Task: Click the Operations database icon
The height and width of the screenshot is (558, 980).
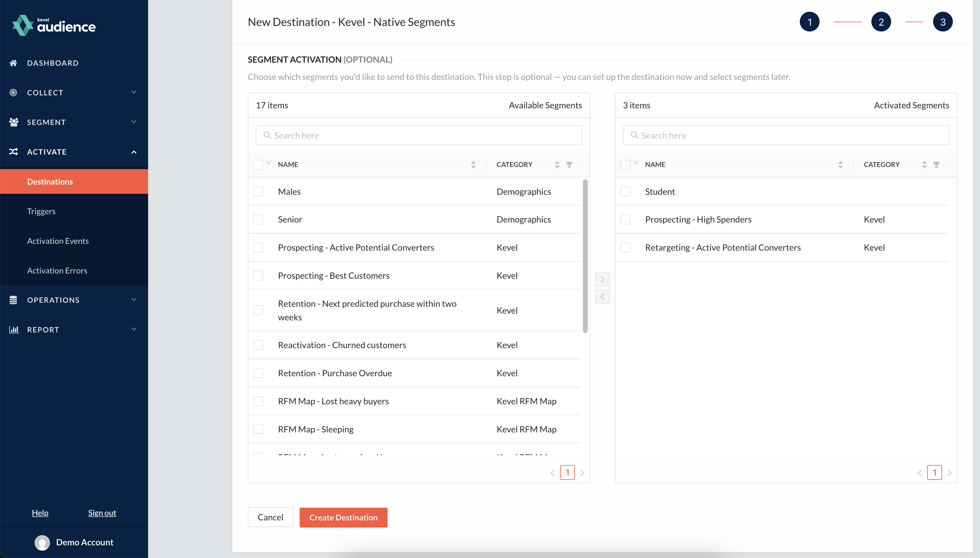Action: (13, 300)
